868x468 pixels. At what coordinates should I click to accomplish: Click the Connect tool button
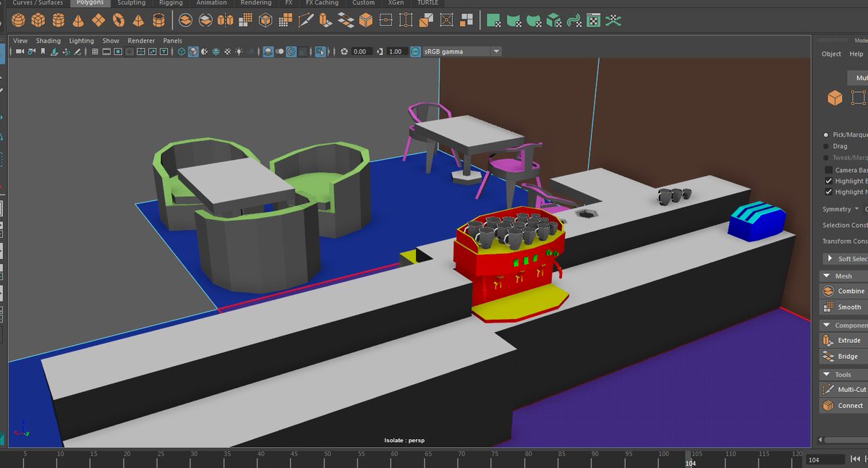(x=843, y=406)
